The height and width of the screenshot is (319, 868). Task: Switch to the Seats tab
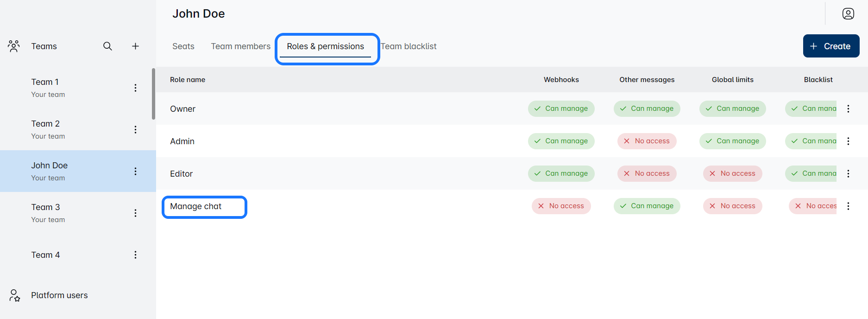pyautogui.click(x=183, y=46)
